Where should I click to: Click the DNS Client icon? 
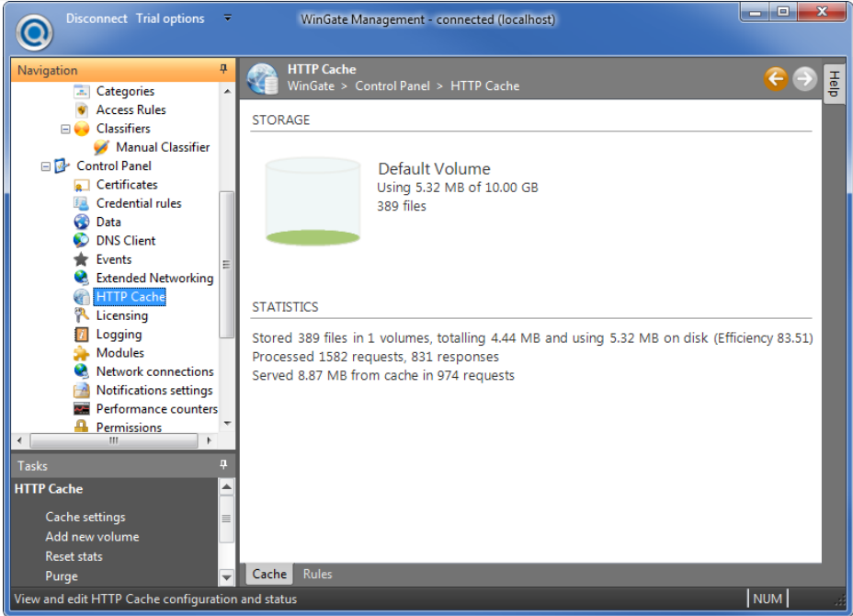(x=82, y=241)
